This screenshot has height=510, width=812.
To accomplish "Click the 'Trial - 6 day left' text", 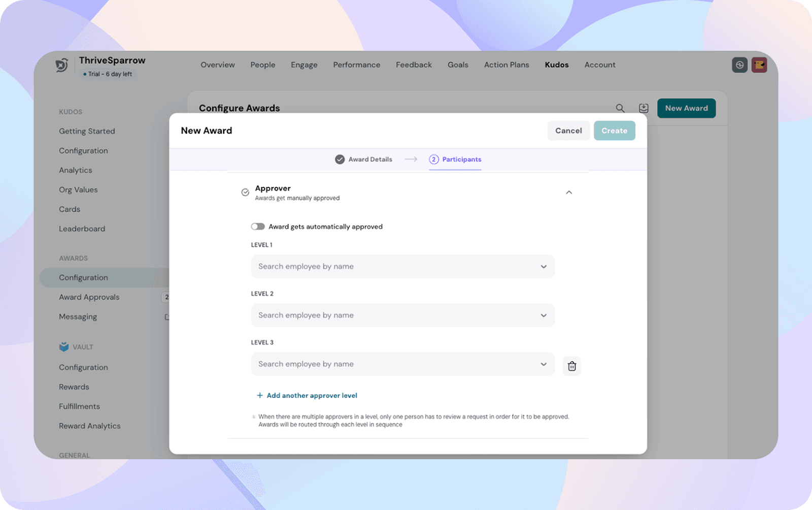I will point(110,74).
